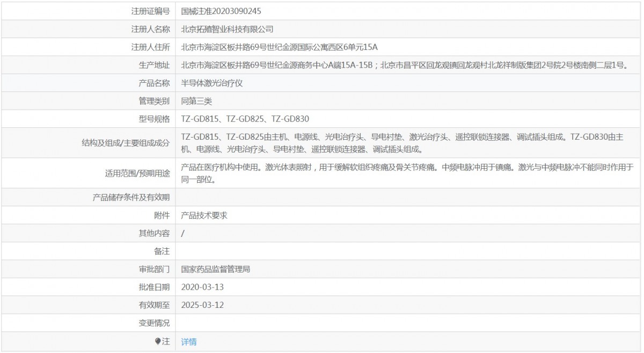Viewport: 644px width, 353px height.
Task: Click the 产品储存条件及有效期 label
Action: coord(131,197)
